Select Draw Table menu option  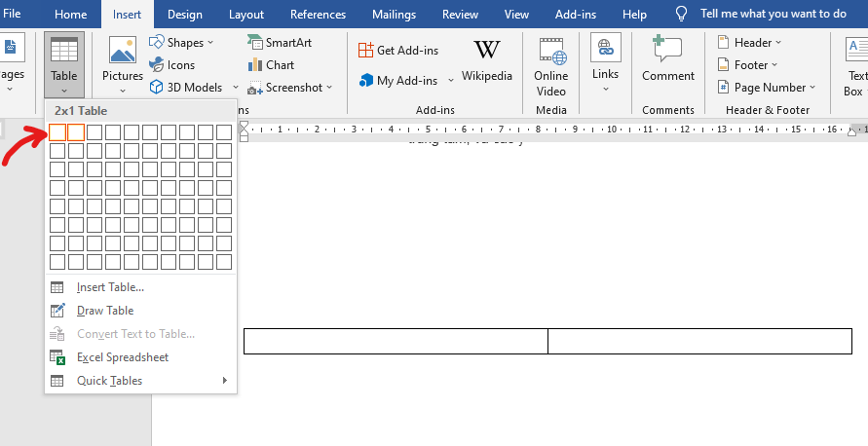(105, 311)
